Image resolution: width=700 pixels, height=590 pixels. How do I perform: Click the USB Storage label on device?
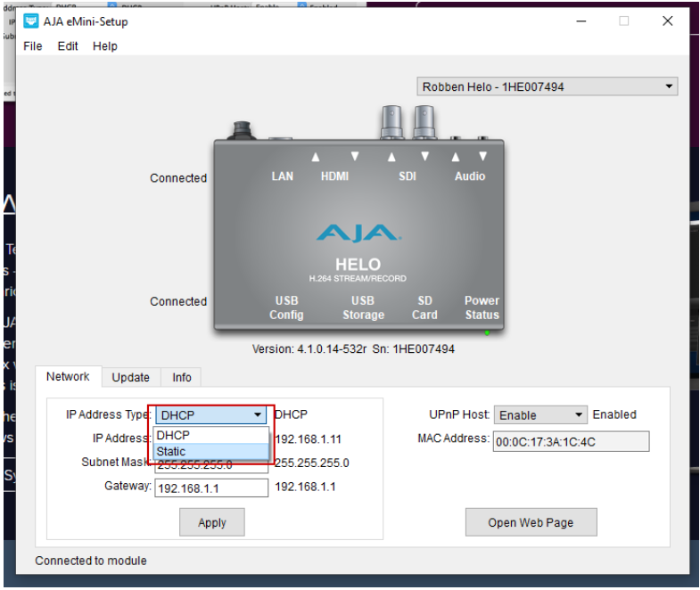tap(364, 307)
